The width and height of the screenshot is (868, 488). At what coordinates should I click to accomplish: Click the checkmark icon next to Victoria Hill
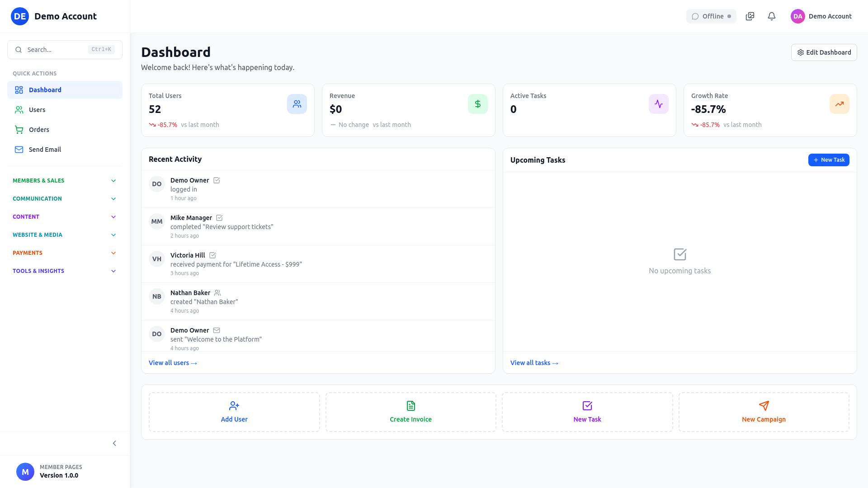click(x=212, y=255)
